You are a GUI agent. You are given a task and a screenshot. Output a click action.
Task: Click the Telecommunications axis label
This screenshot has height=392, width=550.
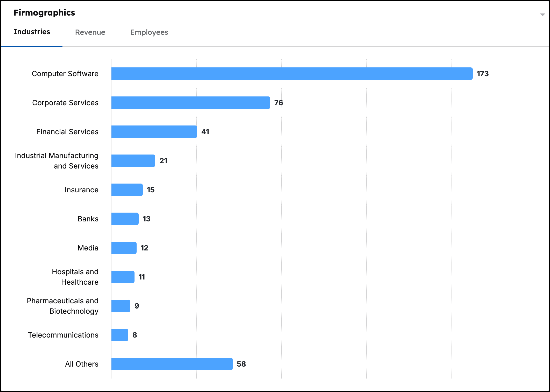[63, 335]
